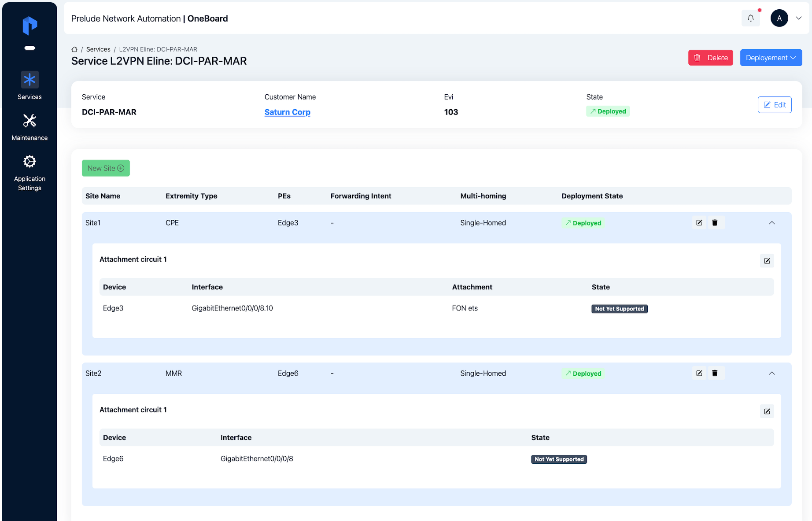Edit Site1 Attachment circuit 1

(x=767, y=261)
